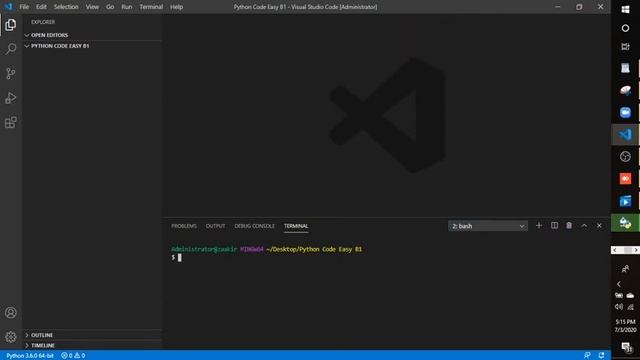This screenshot has height=360, width=640.
Task: Create a new terminal with plus icon
Action: (539, 225)
